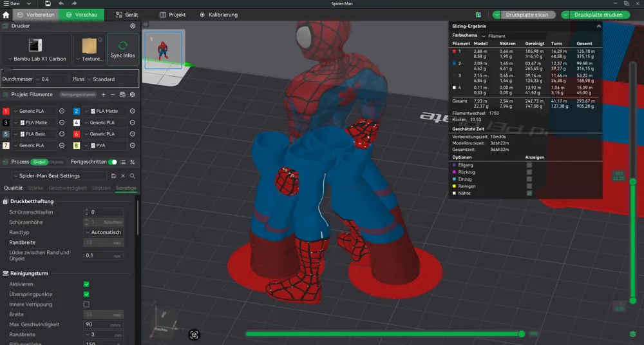644x345 pixels.
Task: Edit filament 1 Generic PLA preset icon
Action: (x=62, y=111)
